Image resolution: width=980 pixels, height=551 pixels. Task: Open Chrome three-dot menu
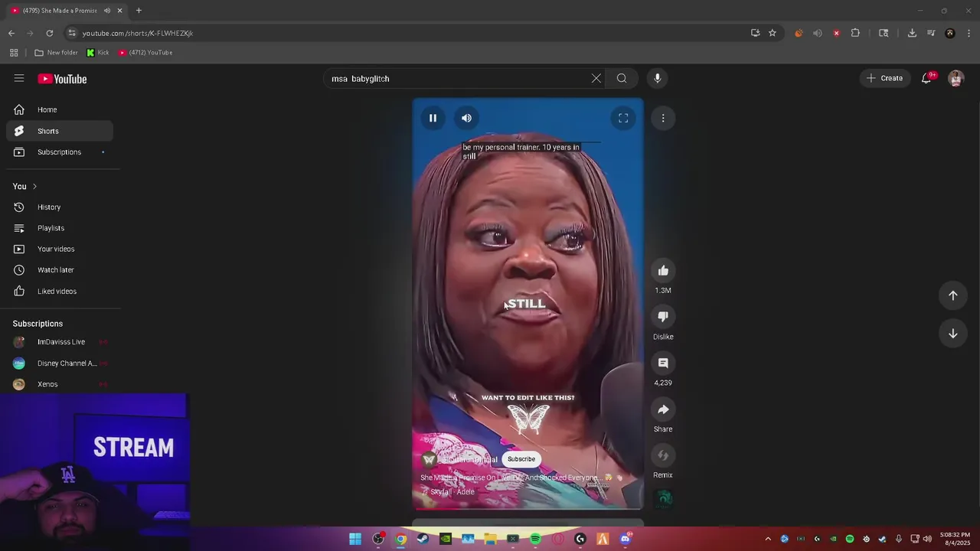[x=969, y=33]
